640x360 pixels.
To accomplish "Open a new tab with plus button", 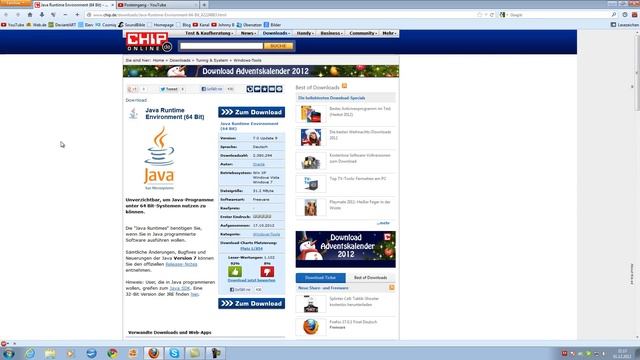I will (x=204, y=5).
